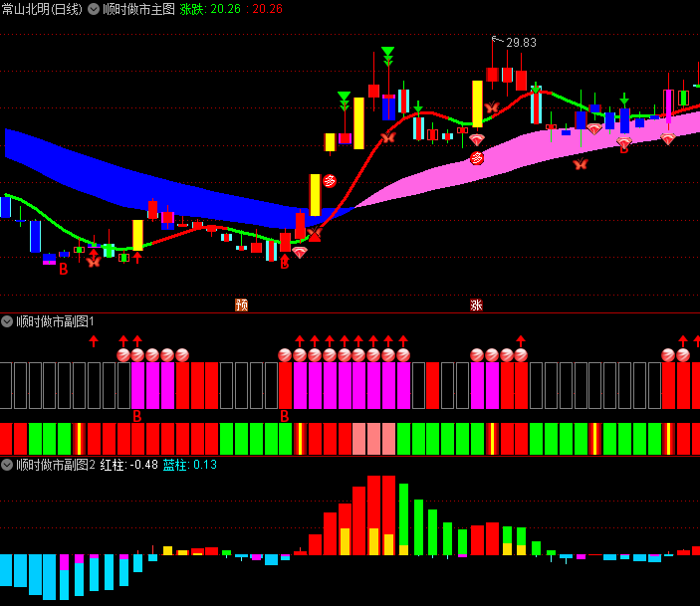This screenshot has width=700, height=606.
Task: Click the butterfly icon beside leftmost B marker
Action: [94, 262]
